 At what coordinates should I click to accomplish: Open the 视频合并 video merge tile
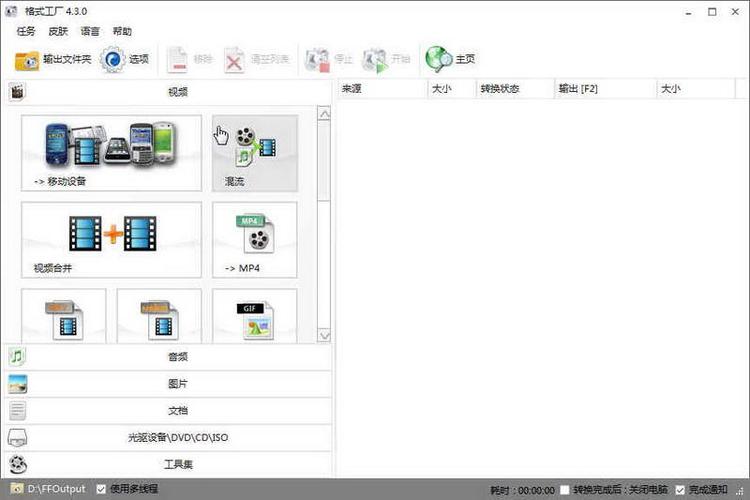[111, 240]
